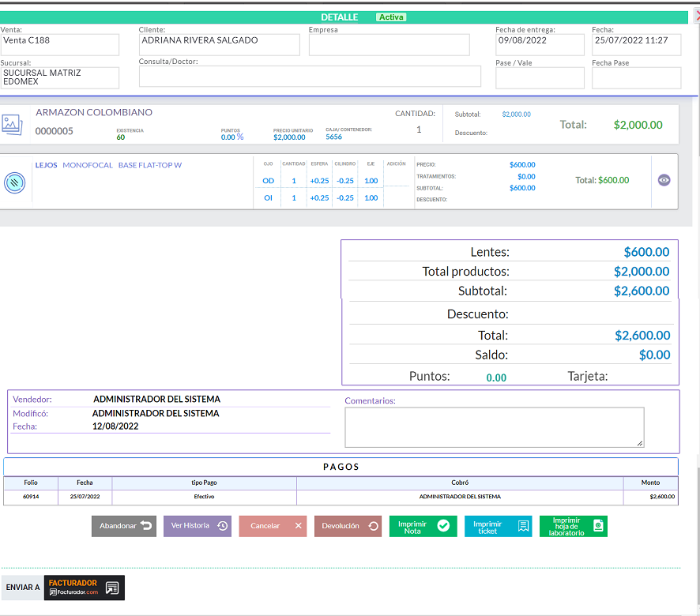The height and width of the screenshot is (616, 700).
Task: Click the Fecha field 25/07/2022 11:27
Action: (637, 45)
